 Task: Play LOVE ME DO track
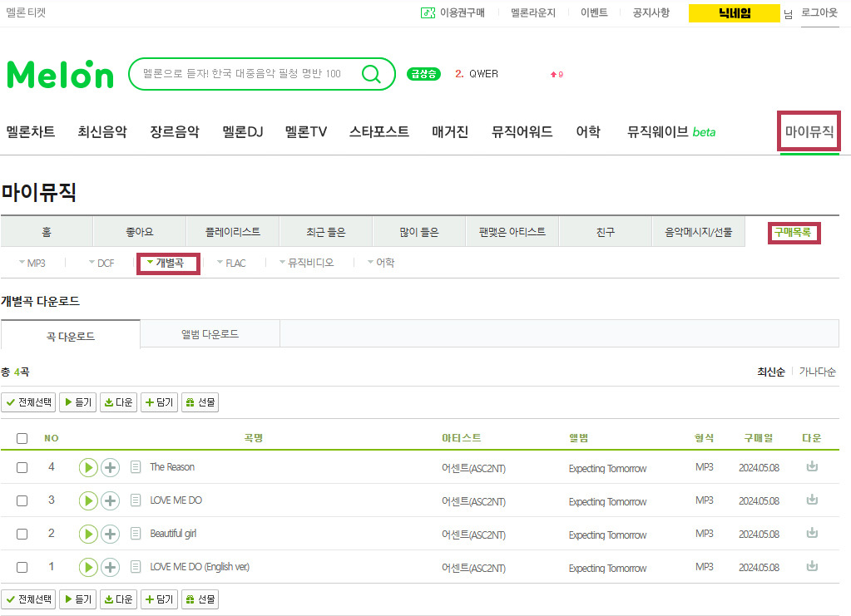[88, 500]
